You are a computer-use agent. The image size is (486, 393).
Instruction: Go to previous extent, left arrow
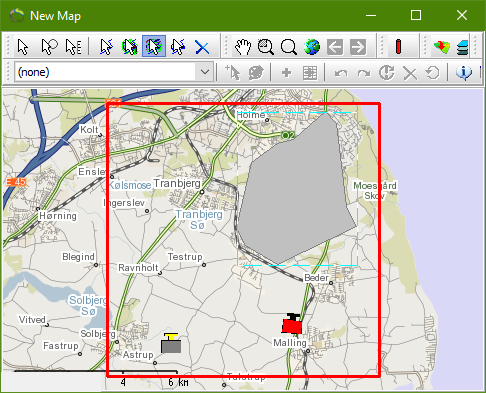(x=335, y=47)
